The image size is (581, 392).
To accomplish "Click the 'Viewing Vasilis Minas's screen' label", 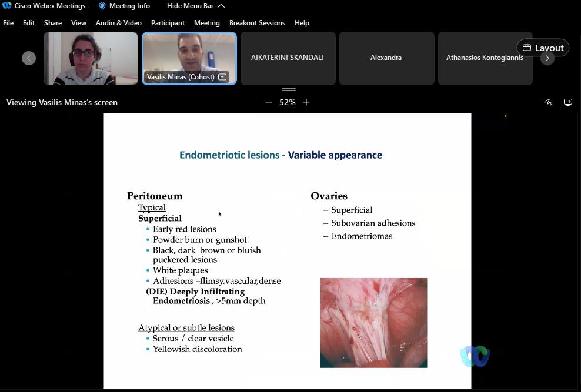I will pyautogui.click(x=62, y=102).
